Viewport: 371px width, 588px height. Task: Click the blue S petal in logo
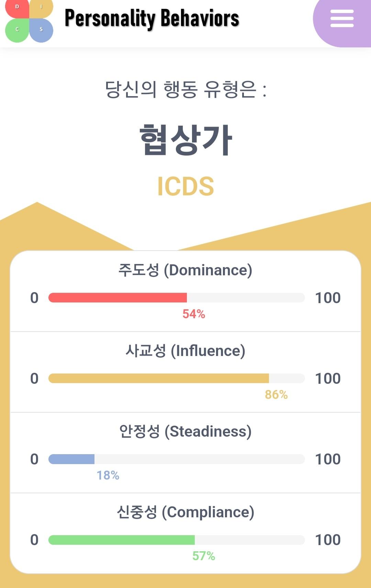tap(41, 31)
